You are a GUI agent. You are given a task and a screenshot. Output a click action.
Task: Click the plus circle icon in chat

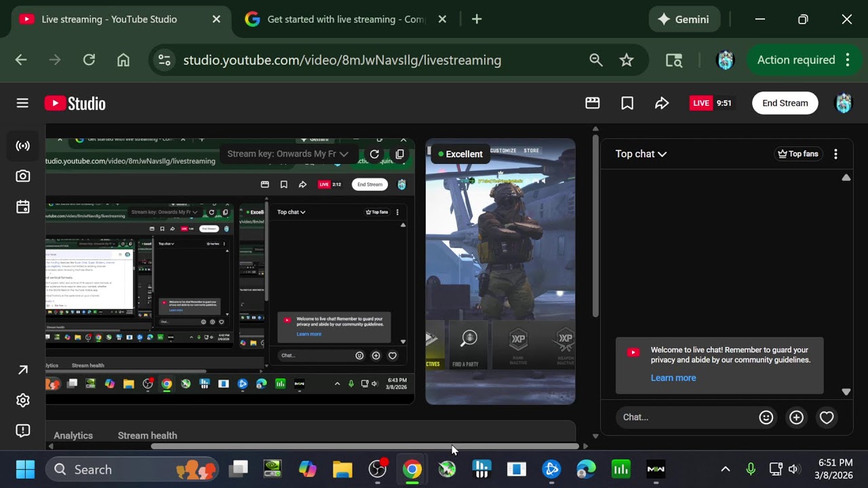click(796, 418)
